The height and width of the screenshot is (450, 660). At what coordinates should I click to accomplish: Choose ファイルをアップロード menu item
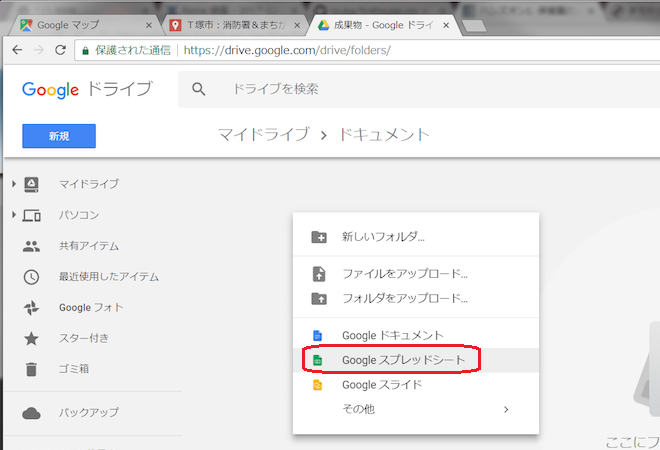(x=416, y=274)
